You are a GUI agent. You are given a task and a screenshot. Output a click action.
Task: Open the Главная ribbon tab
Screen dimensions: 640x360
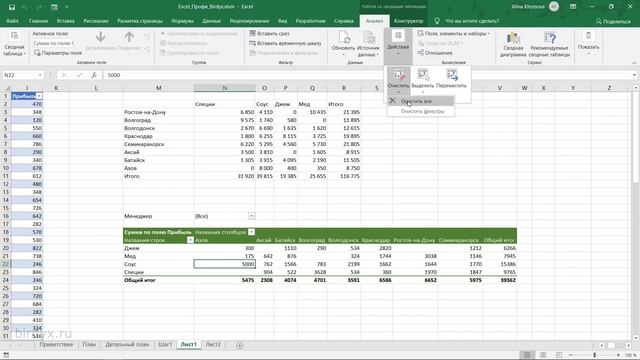coord(38,21)
